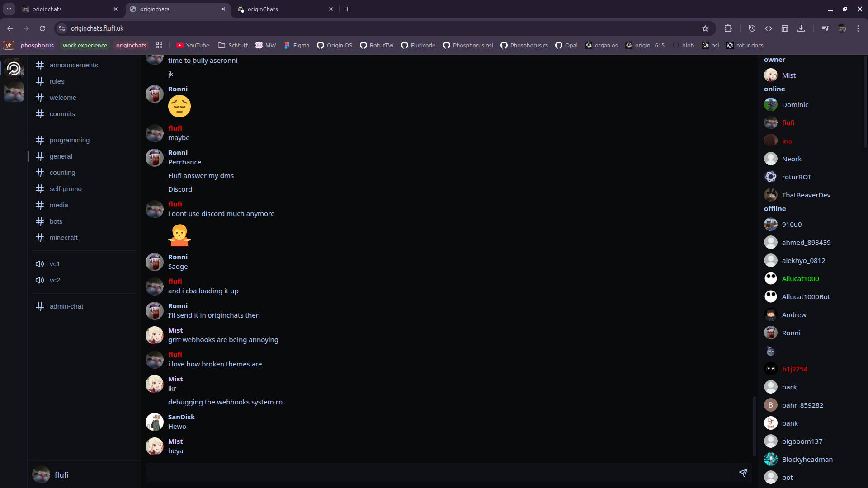
Task: Open downloads icon in browser toolbar
Action: 801,28
